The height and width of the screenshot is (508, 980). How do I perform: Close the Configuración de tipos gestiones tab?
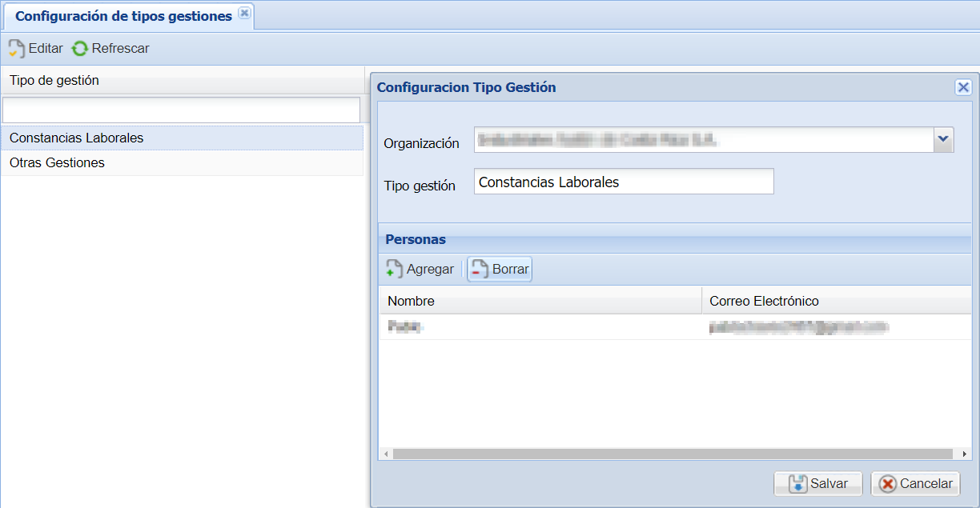245,13
